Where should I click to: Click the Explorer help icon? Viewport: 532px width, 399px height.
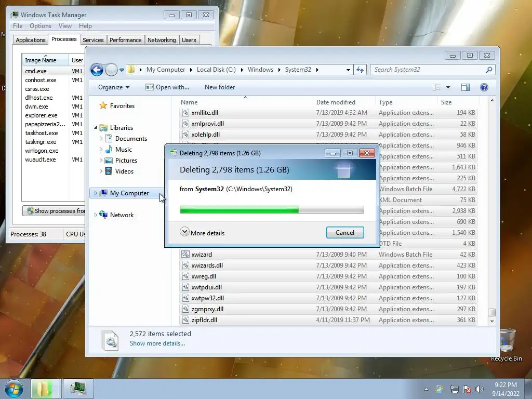pos(484,87)
